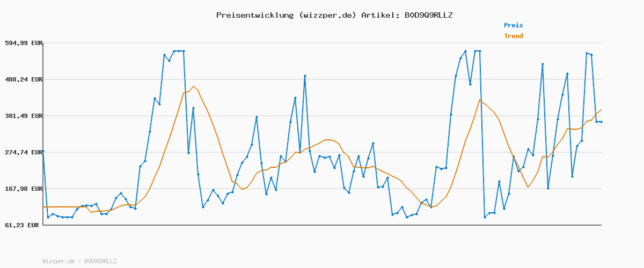
Task: Click the Wizzper.de footer watermark text
Action: coord(79,261)
